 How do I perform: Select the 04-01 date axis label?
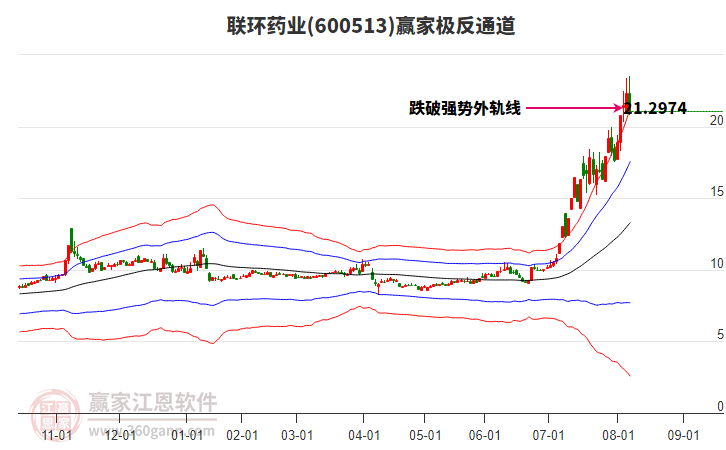364,435
